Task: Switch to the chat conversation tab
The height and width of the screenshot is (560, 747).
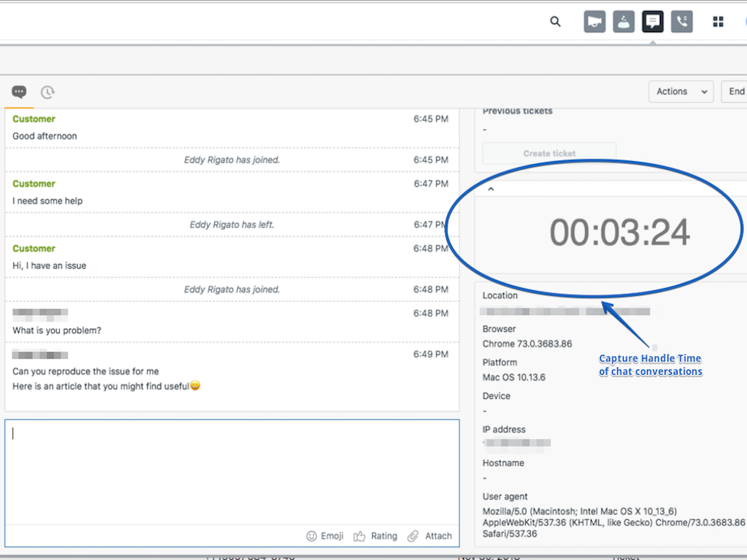Action: pos(20,92)
